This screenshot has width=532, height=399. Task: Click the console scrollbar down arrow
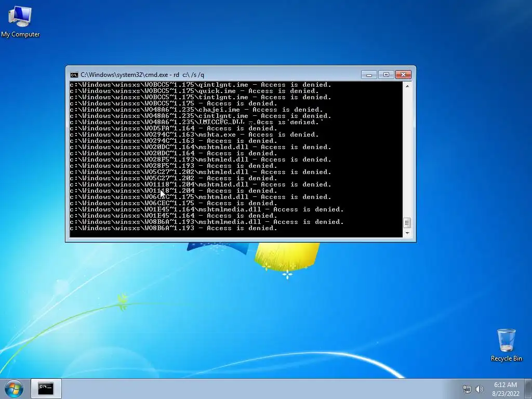point(407,233)
